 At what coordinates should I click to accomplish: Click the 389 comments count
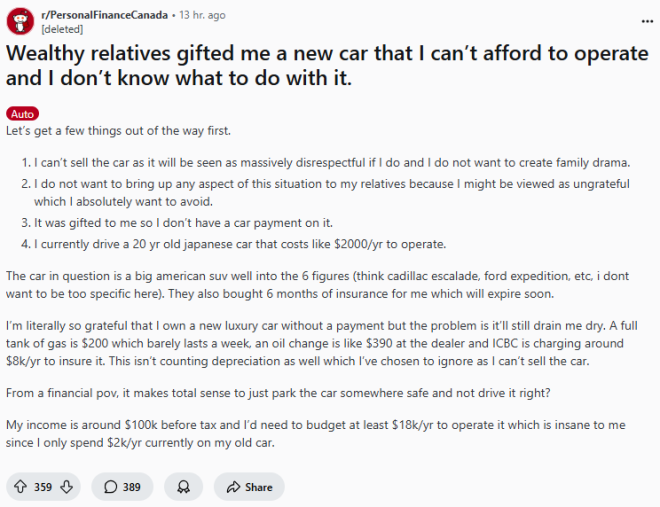coord(131,487)
